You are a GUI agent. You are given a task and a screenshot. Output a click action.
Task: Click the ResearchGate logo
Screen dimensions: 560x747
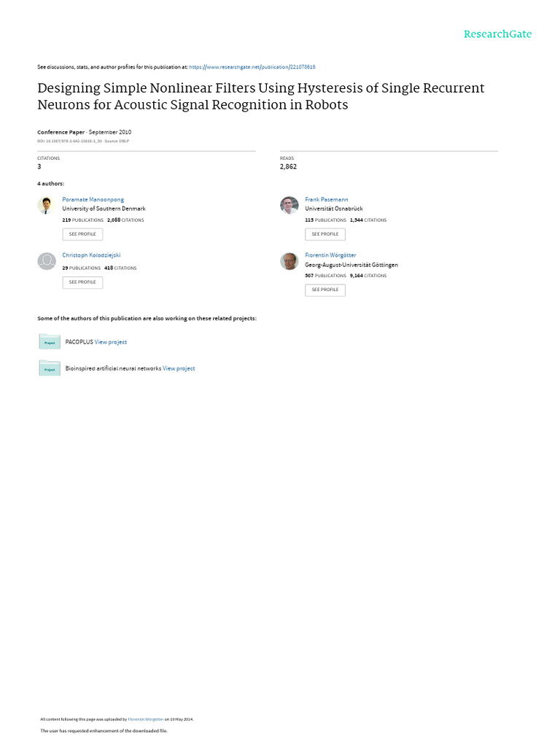pyautogui.click(x=497, y=34)
